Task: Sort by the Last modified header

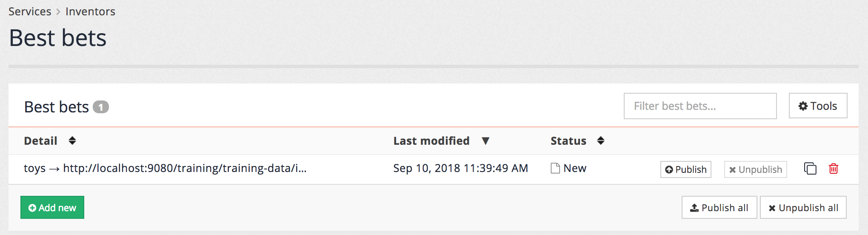Action: (431, 140)
